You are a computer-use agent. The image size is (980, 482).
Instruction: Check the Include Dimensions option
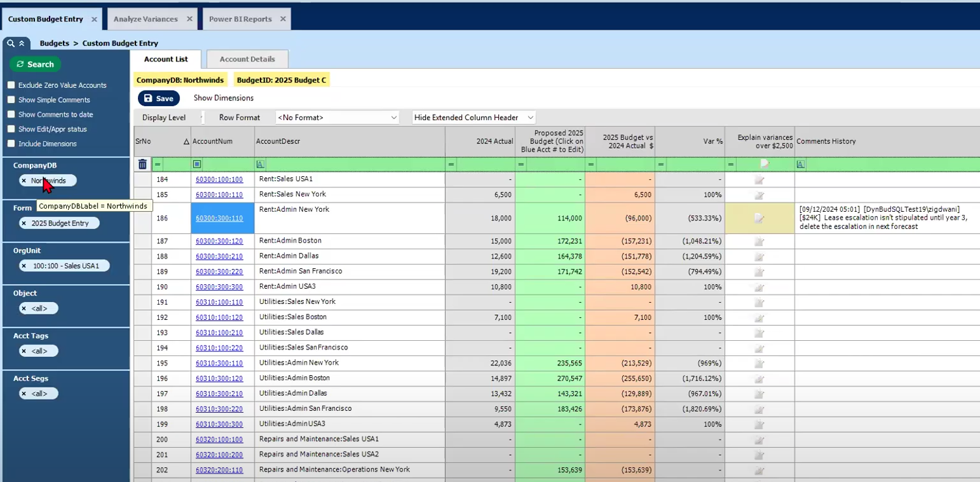tap(11, 144)
